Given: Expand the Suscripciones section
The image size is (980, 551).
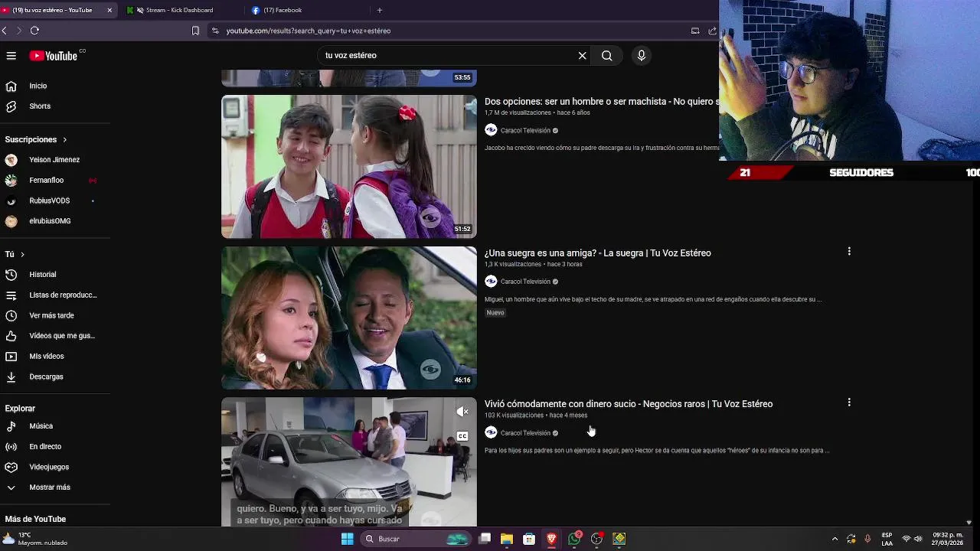Looking at the screenshot, I should coord(36,139).
